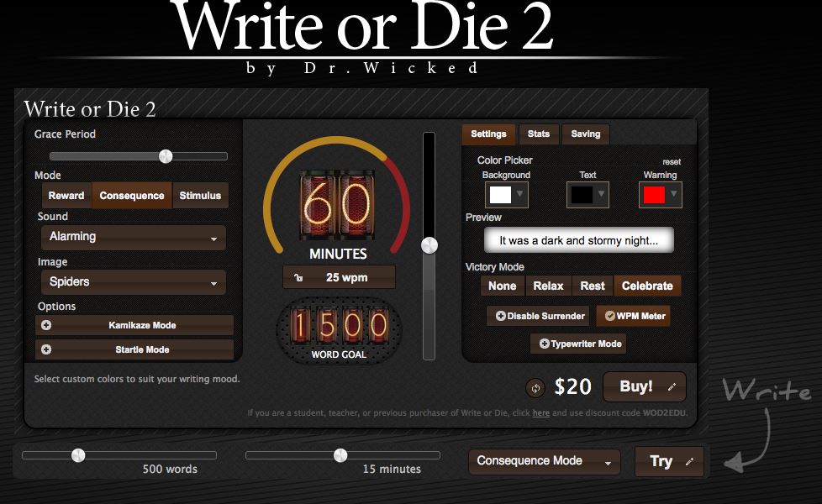Set Victory Mode to Relax
Viewport: 822px width, 504px height.
548,286
